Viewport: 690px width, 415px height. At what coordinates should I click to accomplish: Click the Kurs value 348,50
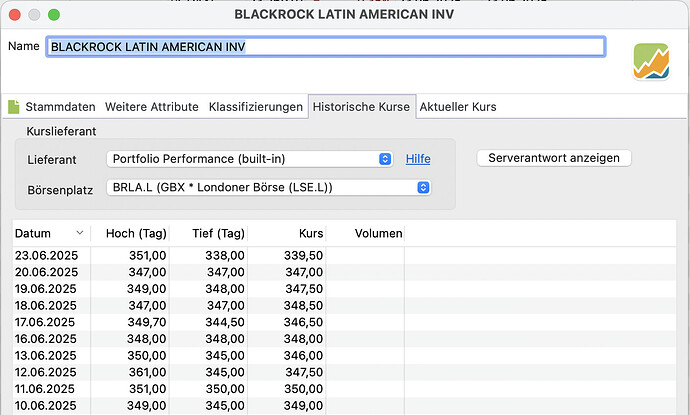point(303,306)
